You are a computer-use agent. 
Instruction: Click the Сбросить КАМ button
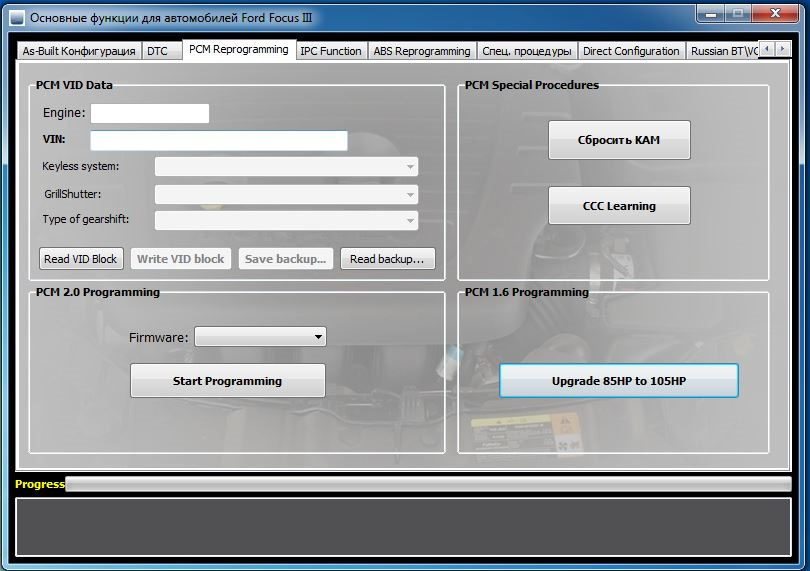coord(619,140)
